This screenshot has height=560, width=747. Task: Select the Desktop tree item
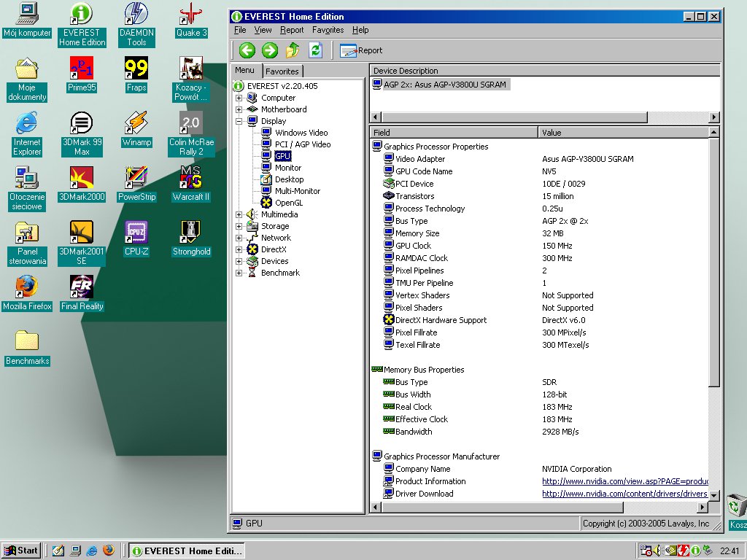point(289,179)
